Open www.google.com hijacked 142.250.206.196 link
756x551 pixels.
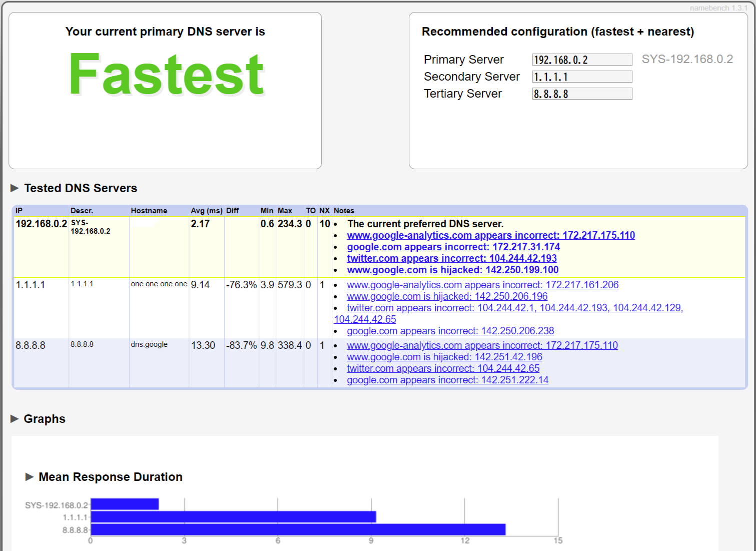pyautogui.click(x=447, y=296)
